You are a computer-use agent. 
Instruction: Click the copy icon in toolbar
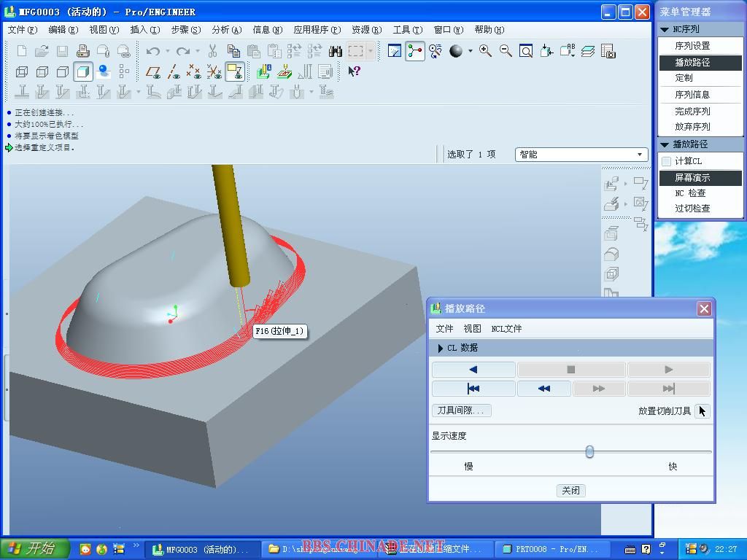[x=233, y=51]
